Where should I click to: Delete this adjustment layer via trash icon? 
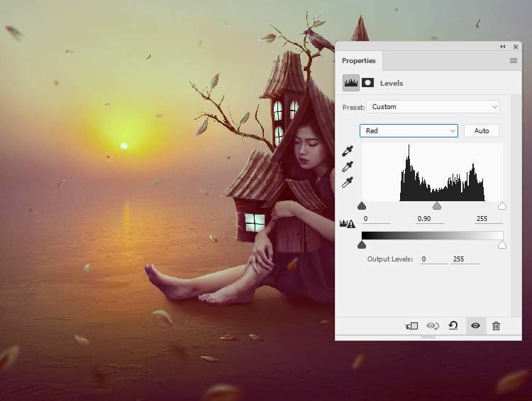pos(496,326)
